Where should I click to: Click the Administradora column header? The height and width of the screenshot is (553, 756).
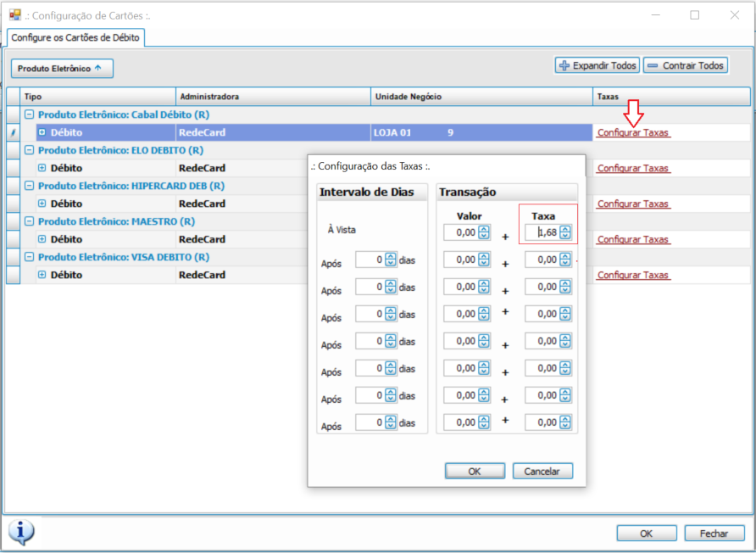tap(274, 97)
